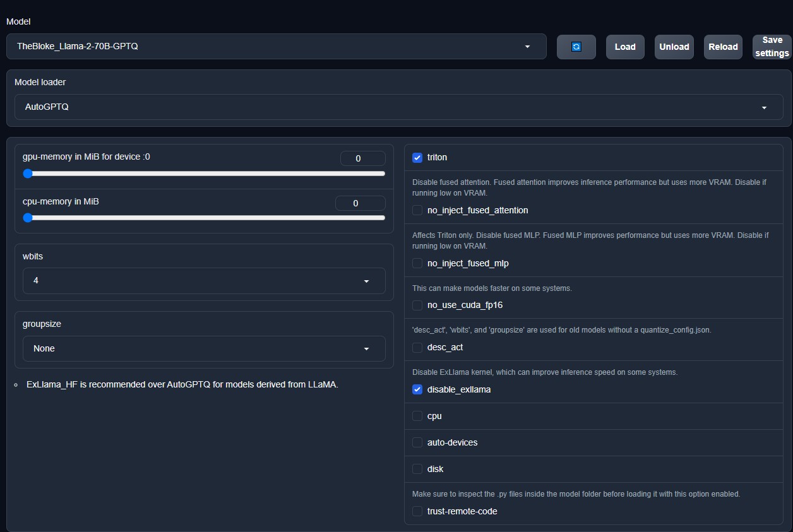Click the 'Disable ExLlama kernel' description text
The width and height of the screenshot is (793, 532).
tap(545, 372)
